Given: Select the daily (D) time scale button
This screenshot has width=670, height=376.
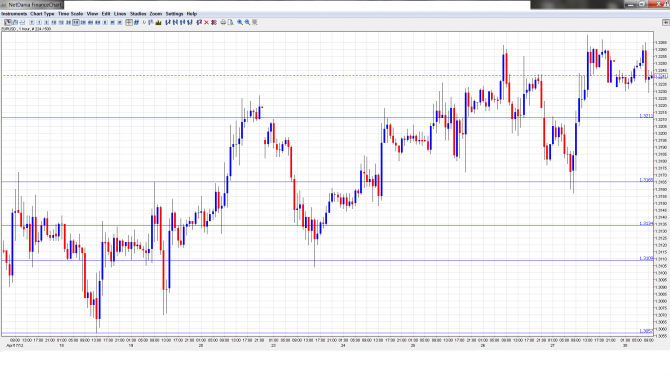Looking at the screenshot, I should pos(105,22).
